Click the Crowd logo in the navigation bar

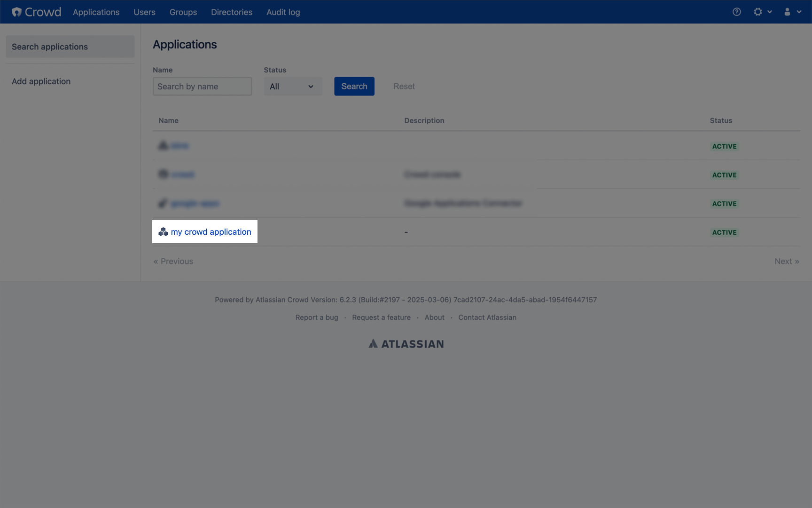tap(36, 12)
